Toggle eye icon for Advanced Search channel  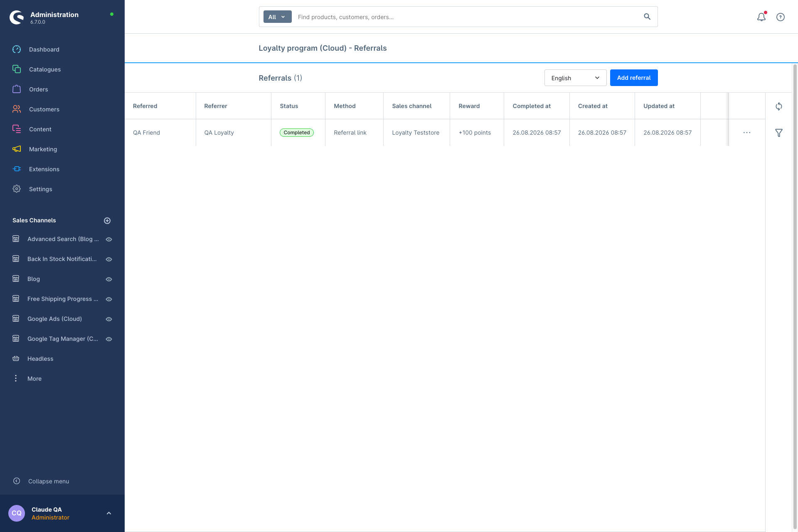pos(109,239)
